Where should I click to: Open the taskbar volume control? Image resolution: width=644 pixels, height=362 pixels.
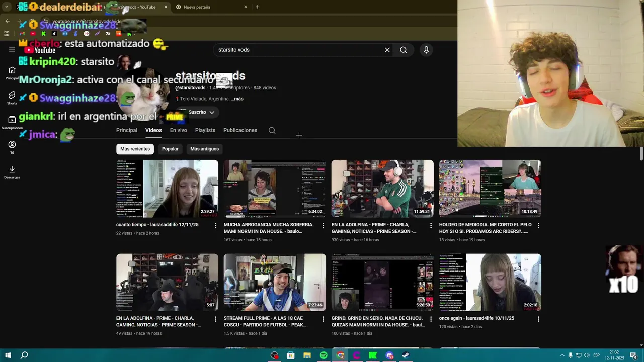587,355
